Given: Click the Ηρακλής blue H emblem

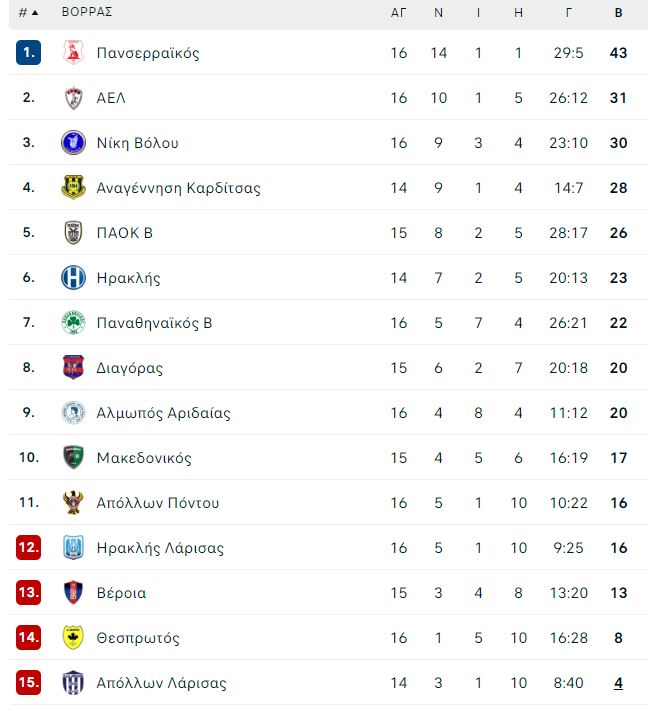Looking at the screenshot, I should [x=73, y=278].
